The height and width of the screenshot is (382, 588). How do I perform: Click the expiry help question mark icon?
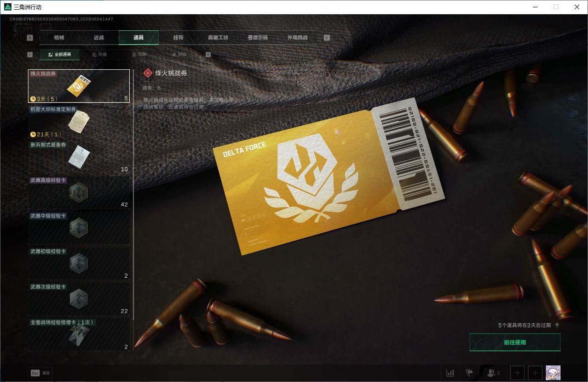[557, 325]
